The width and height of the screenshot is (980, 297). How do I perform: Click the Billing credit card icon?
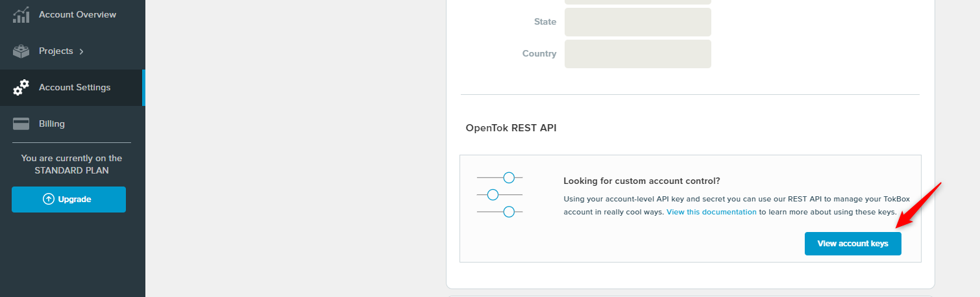pos(21,123)
